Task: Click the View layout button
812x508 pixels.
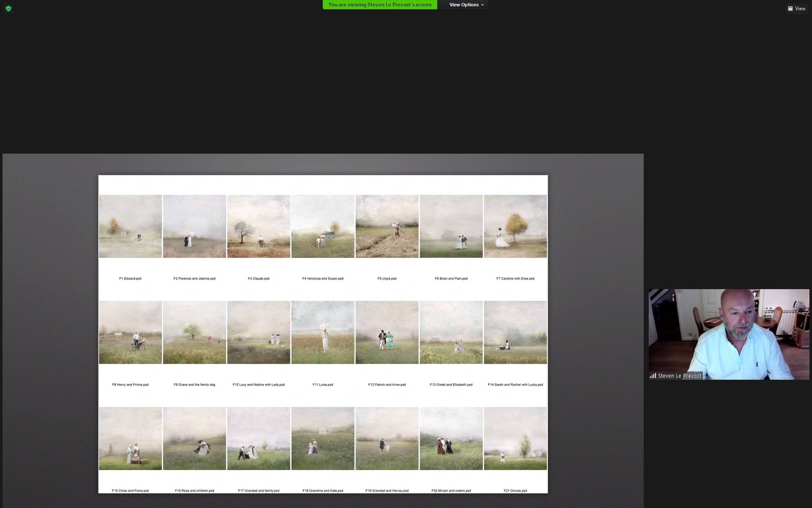Action: [x=797, y=9]
